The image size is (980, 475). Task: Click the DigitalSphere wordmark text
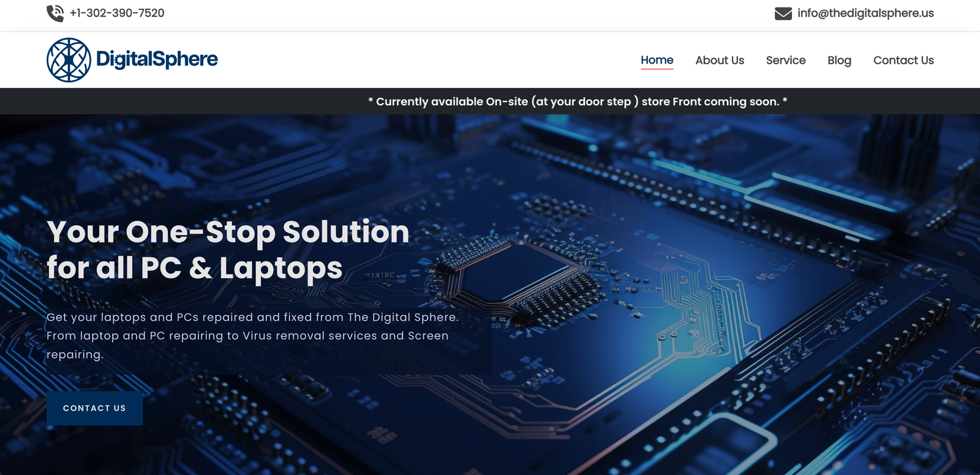(157, 59)
